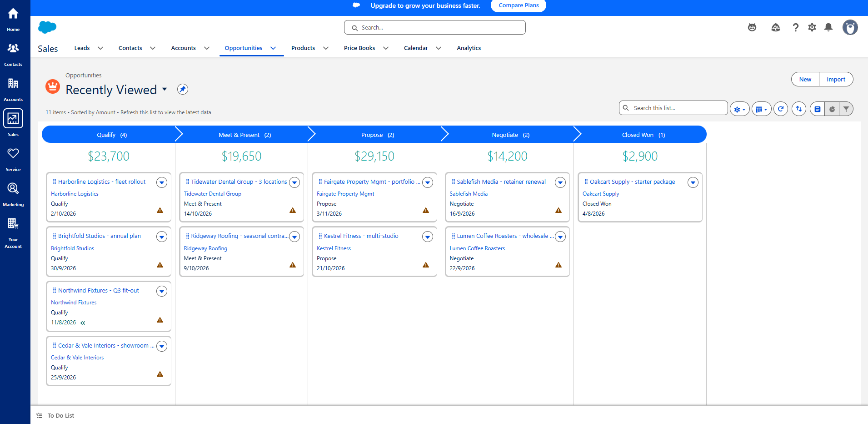Expand the Leads tab dropdown chevron
Viewport: 868px width, 424px height.
coord(100,48)
